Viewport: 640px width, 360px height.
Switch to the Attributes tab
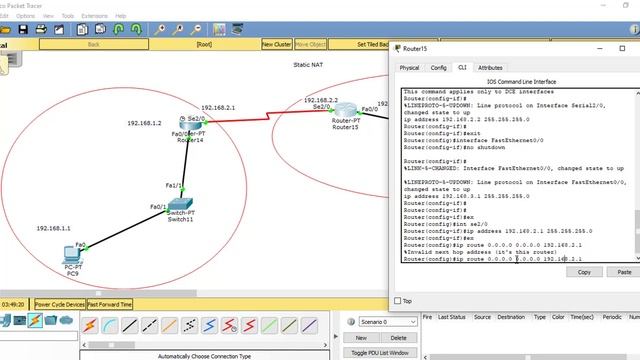490,68
